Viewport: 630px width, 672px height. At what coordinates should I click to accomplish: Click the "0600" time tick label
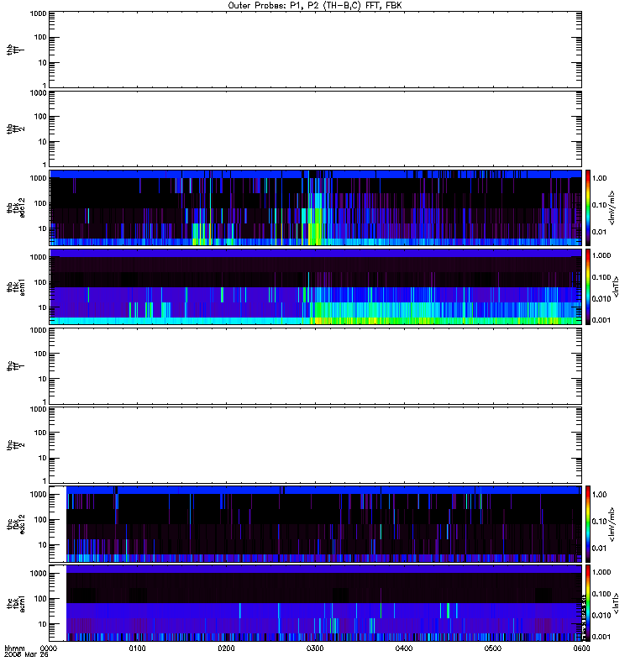click(x=581, y=648)
